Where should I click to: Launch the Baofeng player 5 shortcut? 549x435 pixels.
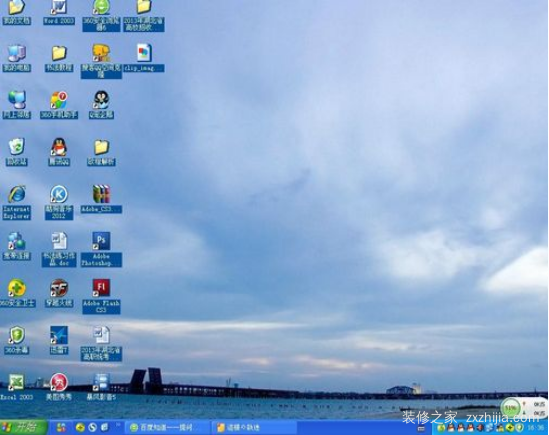(101, 387)
